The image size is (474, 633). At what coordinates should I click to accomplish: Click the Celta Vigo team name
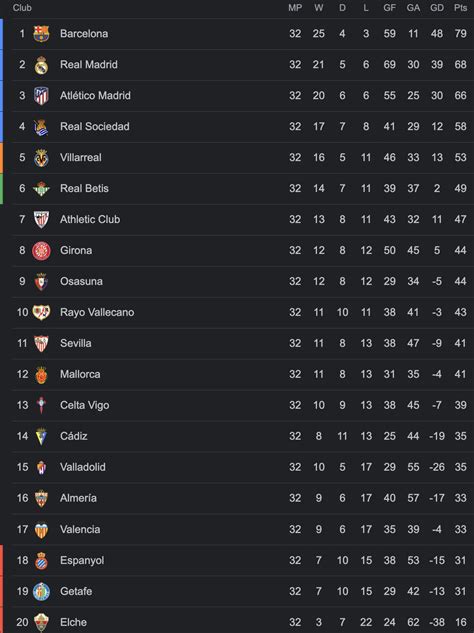pyautogui.click(x=85, y=405)
